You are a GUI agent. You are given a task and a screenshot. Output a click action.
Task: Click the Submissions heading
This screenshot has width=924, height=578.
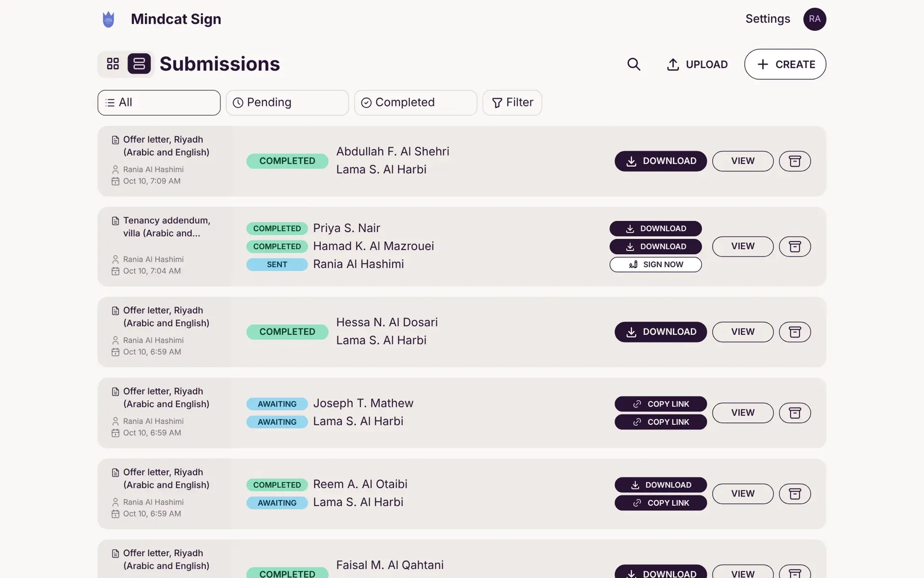(219, 64)
